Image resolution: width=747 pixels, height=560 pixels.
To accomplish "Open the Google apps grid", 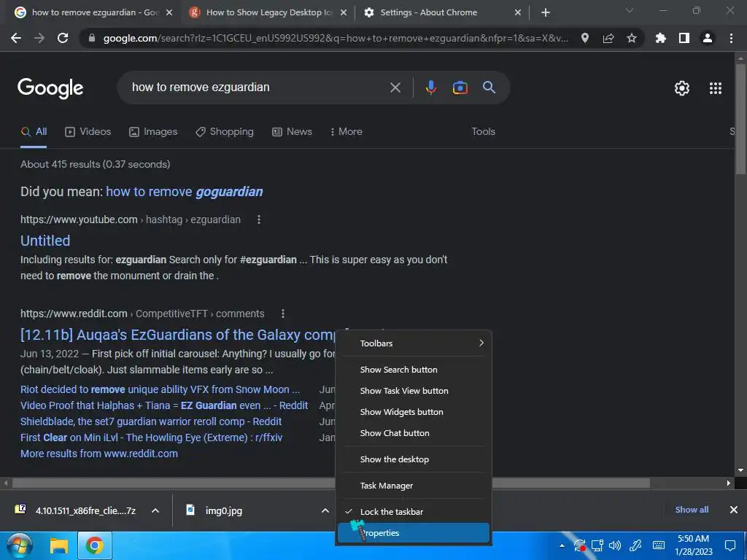I will [715, 88].
